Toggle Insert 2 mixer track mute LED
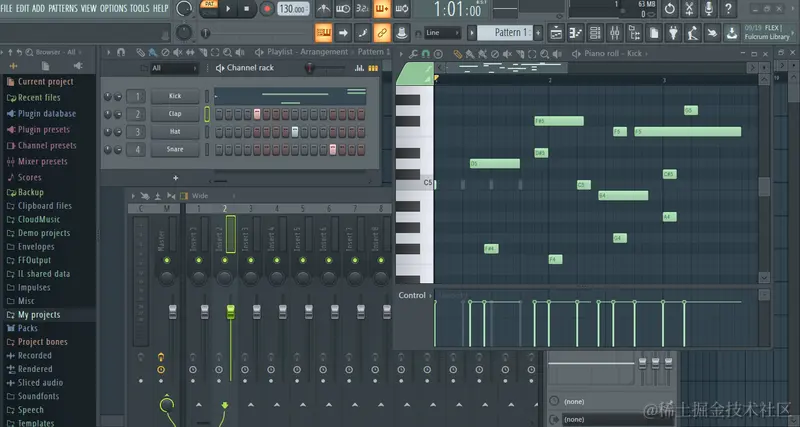 tap(224, 260)
